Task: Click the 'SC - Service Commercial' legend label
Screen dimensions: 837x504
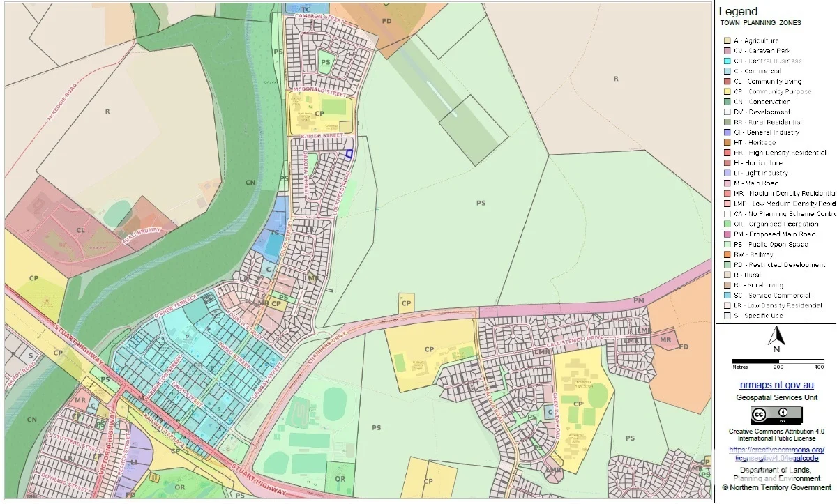Action: pyautogui.click(x=773, y=296)
